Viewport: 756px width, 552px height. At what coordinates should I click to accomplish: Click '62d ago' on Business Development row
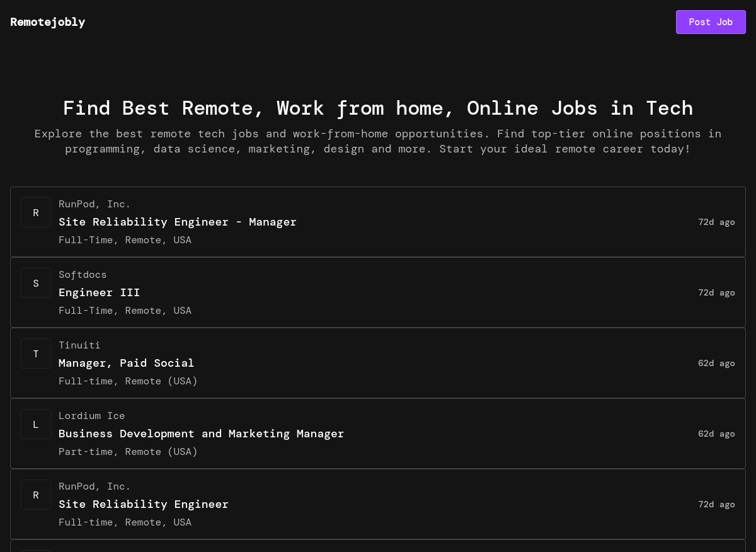tap(716, 434)
